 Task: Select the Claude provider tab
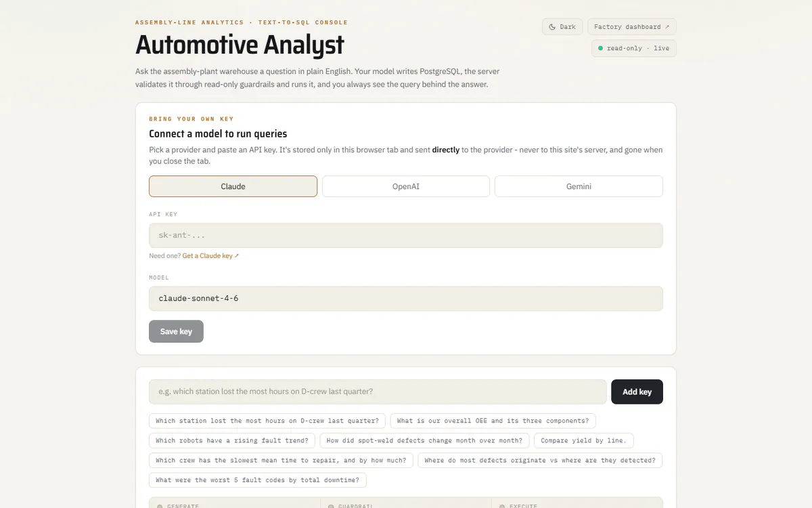[233, 186]
